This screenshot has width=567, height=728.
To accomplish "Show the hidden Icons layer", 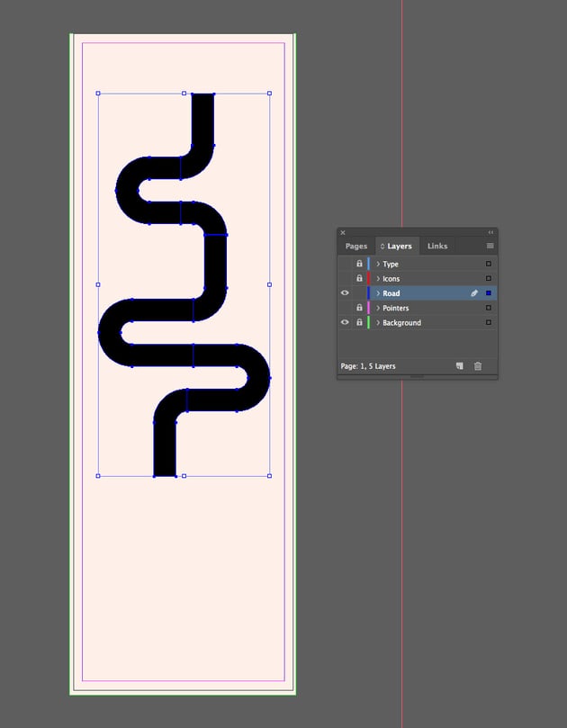I will 345,279.
